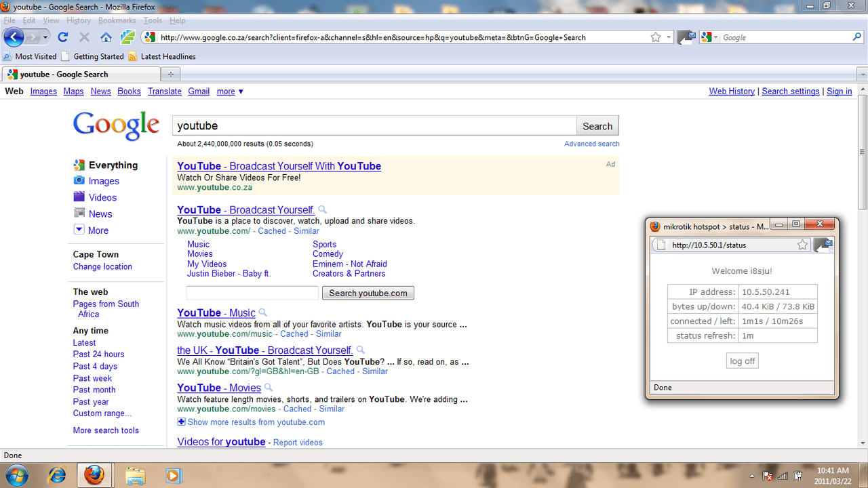Image resolution: width=868 pixels, height=488 pixels.
Task: Open the Tools menu
Action: click(153, 20)
